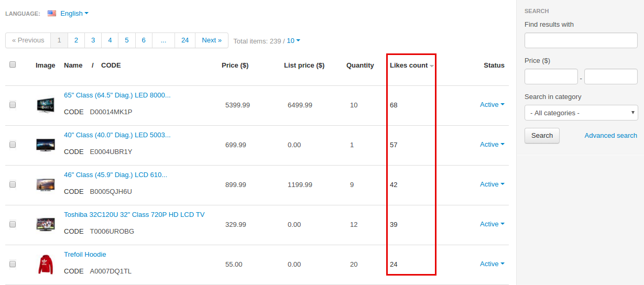This screenshot has width=644, height=285.
Task: Open the Advanced search link
Action: [611, 136]
